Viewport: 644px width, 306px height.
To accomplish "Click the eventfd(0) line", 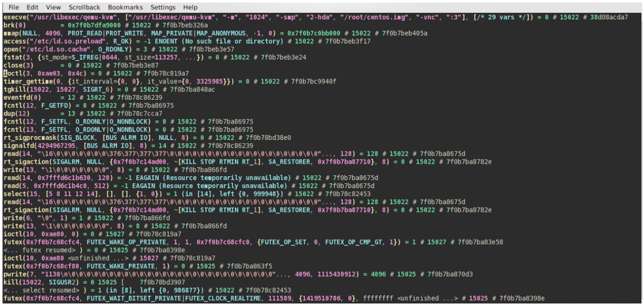I will click(83, 97).
